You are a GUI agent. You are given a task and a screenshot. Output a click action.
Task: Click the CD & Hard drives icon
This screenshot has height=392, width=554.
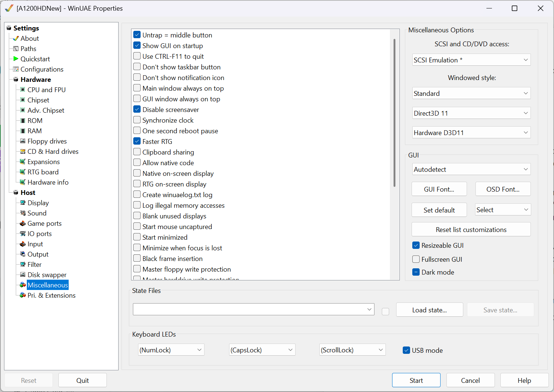(23, 151)
